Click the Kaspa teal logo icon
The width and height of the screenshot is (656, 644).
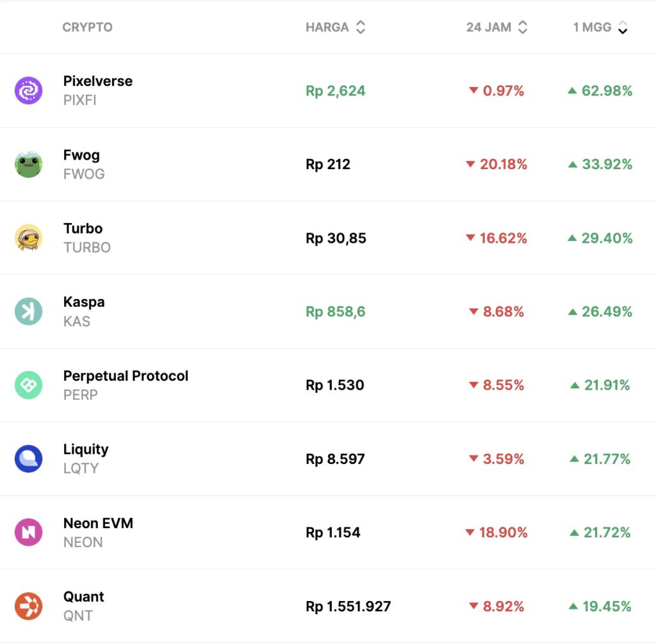tap(29, 311)
